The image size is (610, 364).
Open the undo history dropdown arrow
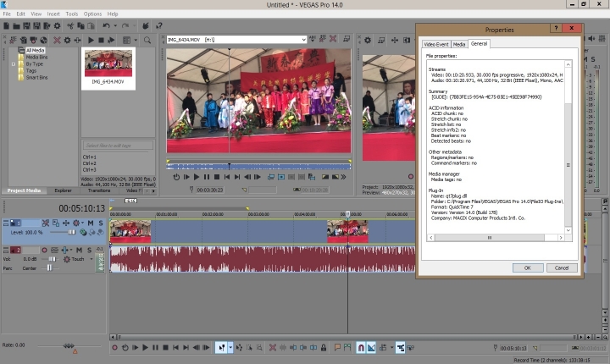click(x=115, y=25)
